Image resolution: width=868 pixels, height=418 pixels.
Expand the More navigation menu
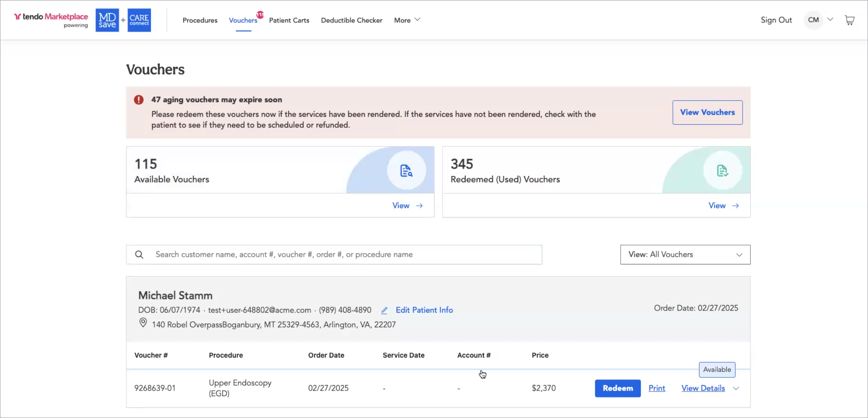(x=407, y=20)
